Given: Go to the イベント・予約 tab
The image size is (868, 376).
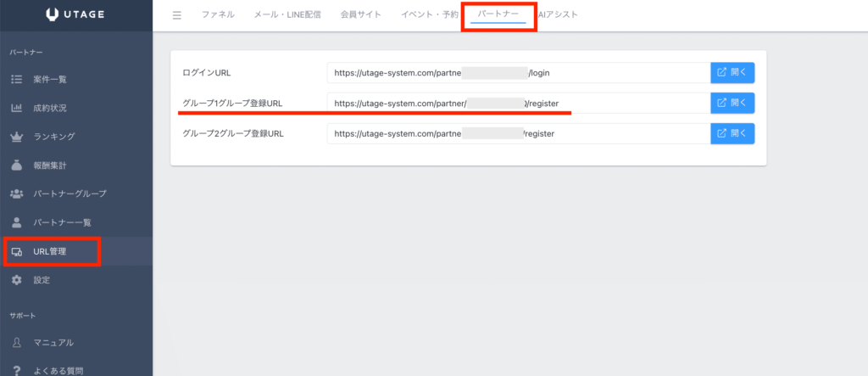Looking at the screenshot, I should 429,15.
